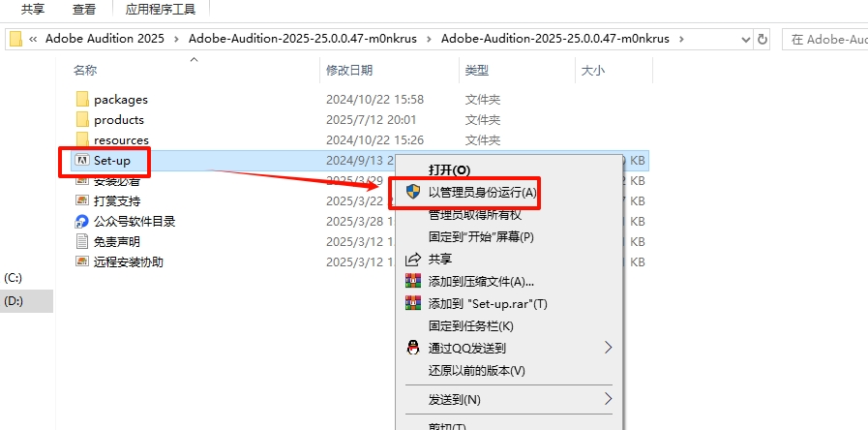Click the QQ penguin icon in context menu
The width and height of the screenshot is (868, 430).
coord(413,348)
